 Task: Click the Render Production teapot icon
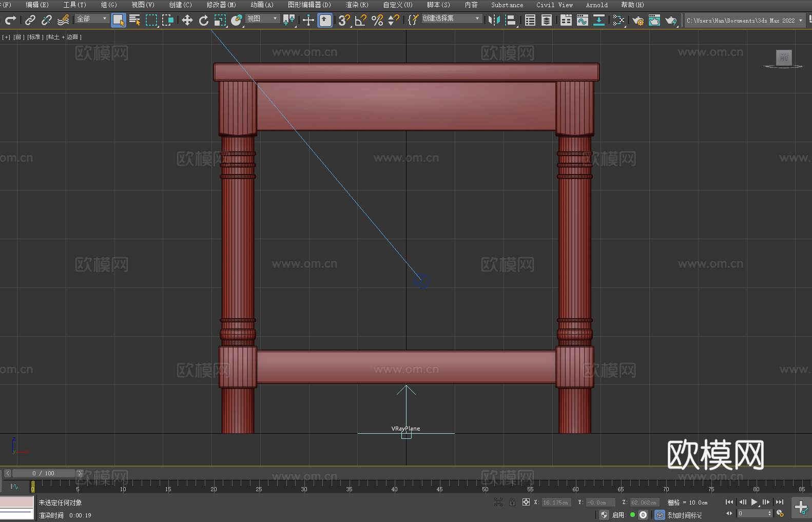tap(671, 20)
